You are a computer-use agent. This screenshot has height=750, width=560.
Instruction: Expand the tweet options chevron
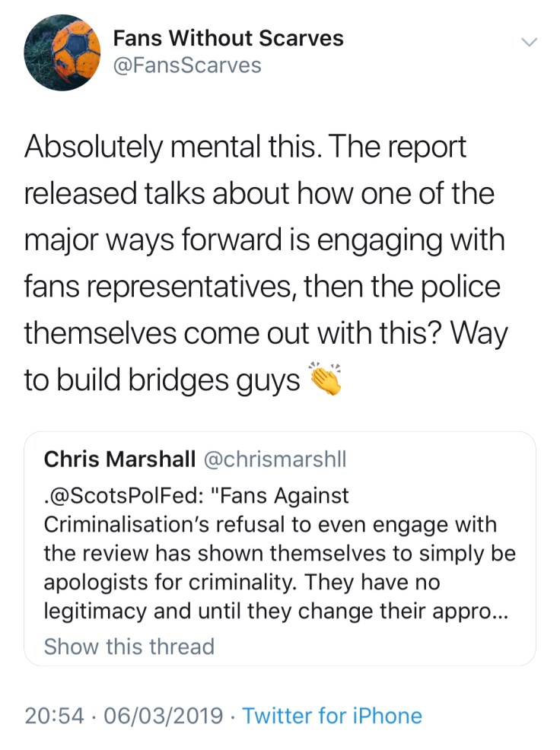(528, 43)
